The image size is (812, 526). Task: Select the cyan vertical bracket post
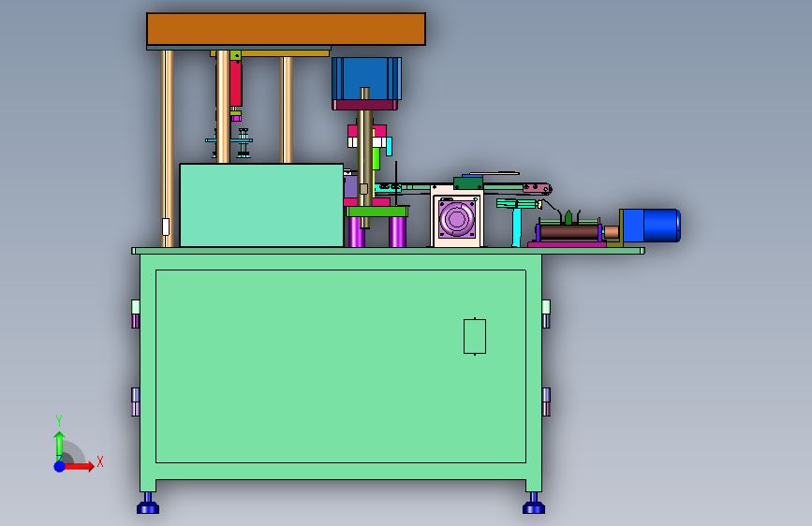coord(516,227)
